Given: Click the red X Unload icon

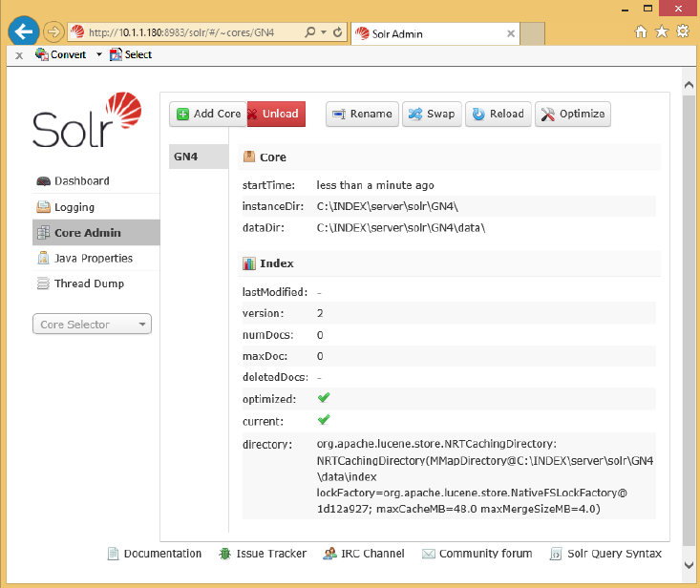Looking at the screenshot, I should (x=252, y=115).
